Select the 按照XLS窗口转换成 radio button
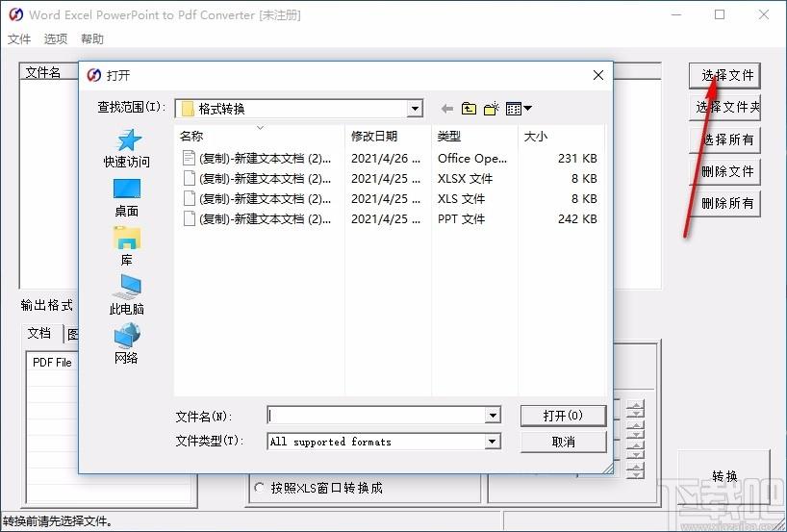Image resolution: width=787 pixels, height=532 pixels. (x=260, y=488)
